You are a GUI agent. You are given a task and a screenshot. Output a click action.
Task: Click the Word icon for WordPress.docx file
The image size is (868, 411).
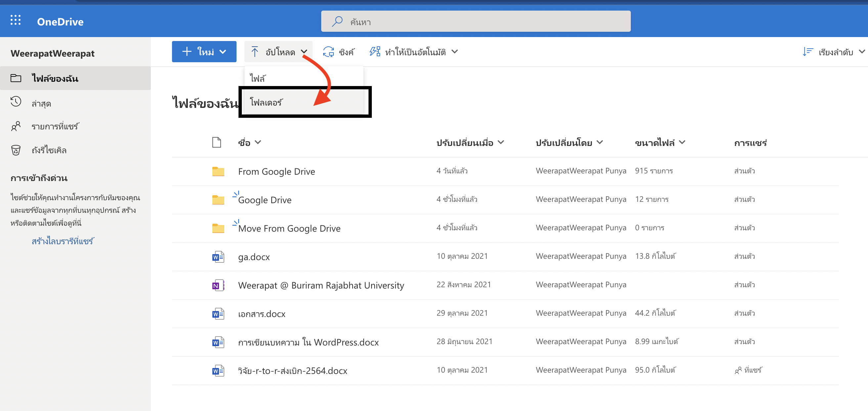[x=218, y=342]
